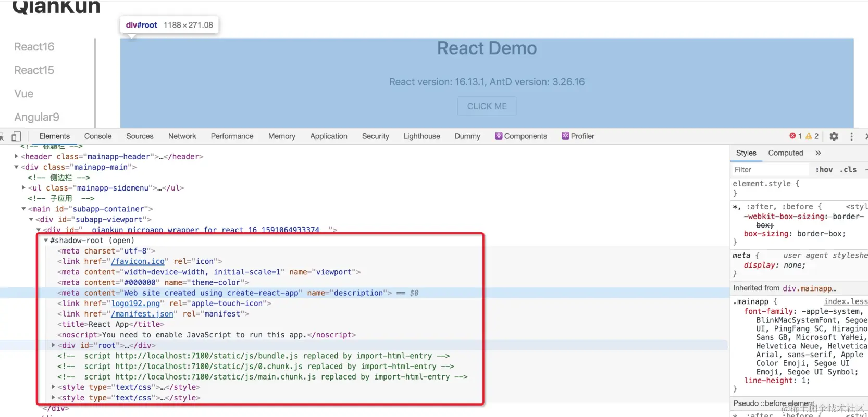This screenshot has height=417, width=868.
Task: Collapse the qiankun microapp wrapper div
Action: 39,230
